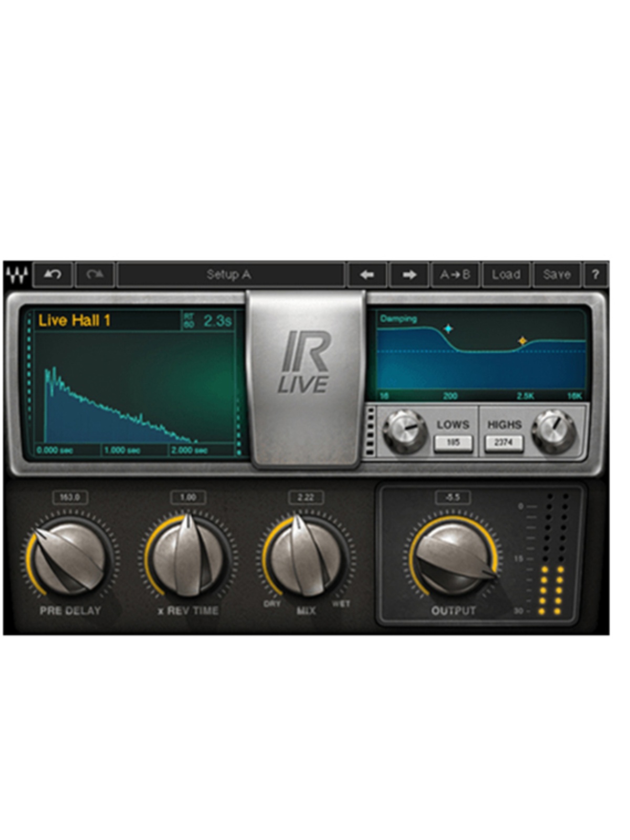Click the Dry/Wet Mix knob
Screen dimensions: 630x840
coord(306,558)
